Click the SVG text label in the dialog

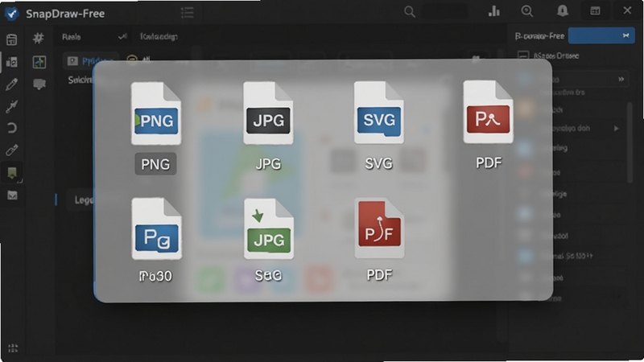pyautogui.click(x=378, y=163)
